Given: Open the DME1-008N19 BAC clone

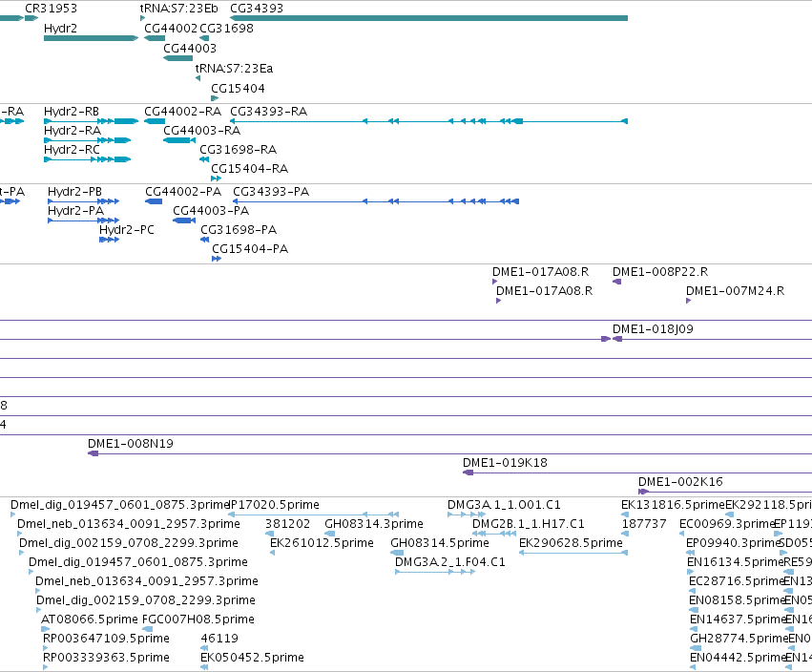Looking at the screenshot, I should [450, 453].
